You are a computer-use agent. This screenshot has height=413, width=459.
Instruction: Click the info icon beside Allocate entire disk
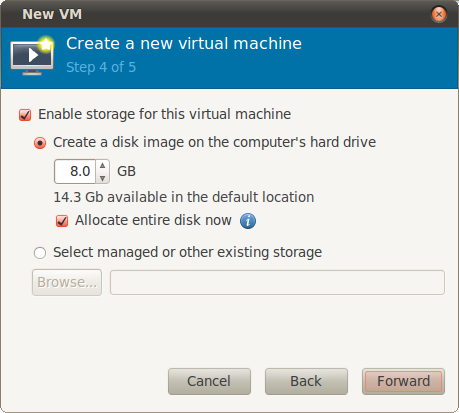pyautogui.click(x=248, y=221)
